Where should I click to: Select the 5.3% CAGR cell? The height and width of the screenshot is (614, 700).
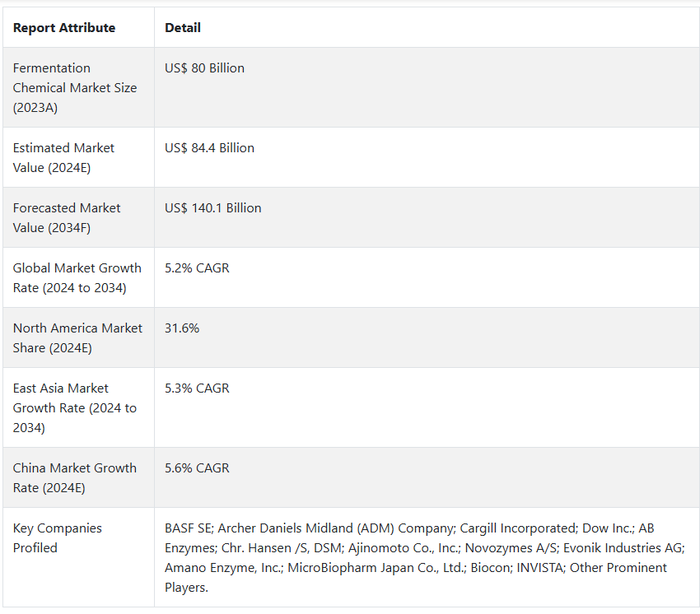[197, 388]
